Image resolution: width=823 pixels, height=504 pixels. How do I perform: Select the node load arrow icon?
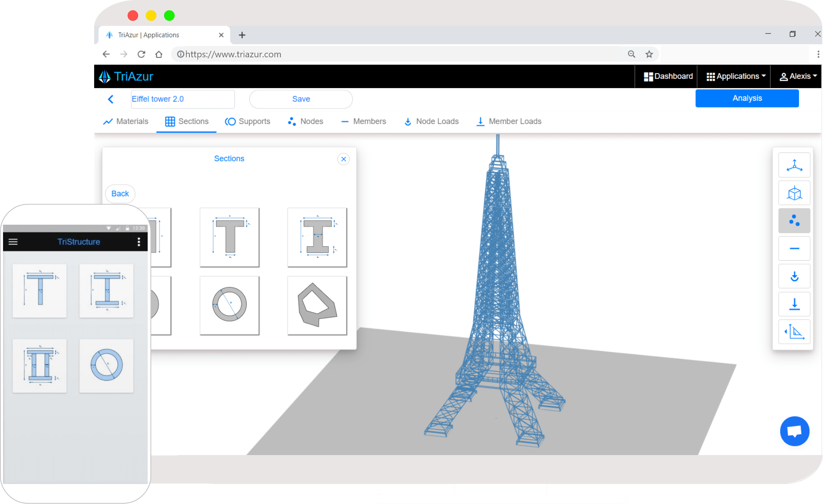794,276
